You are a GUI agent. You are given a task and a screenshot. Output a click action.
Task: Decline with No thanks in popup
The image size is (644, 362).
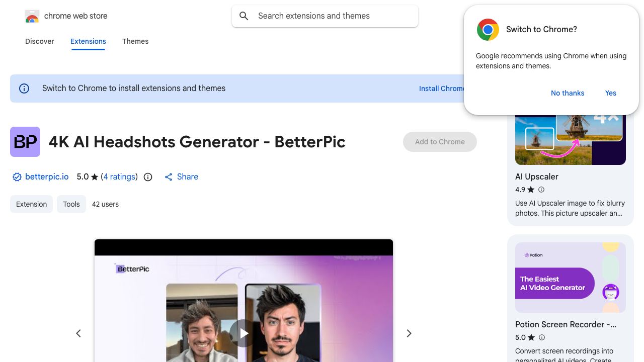click(568, 93)
